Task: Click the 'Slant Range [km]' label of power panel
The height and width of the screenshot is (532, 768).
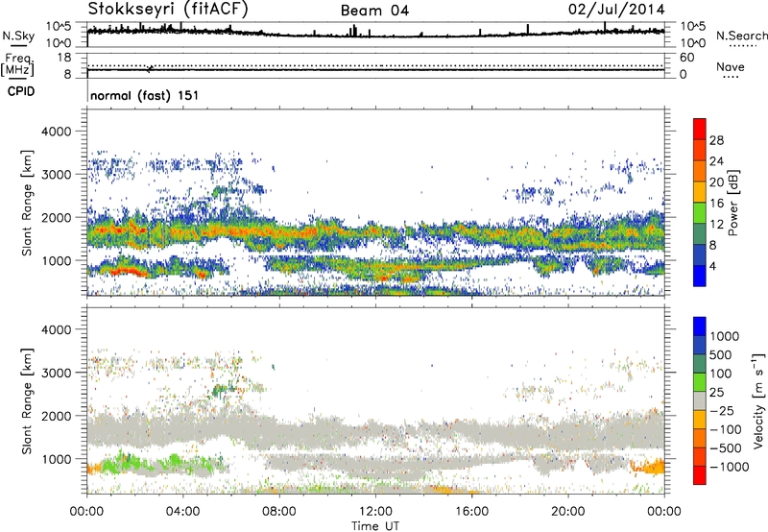Action: click(27, 203)
